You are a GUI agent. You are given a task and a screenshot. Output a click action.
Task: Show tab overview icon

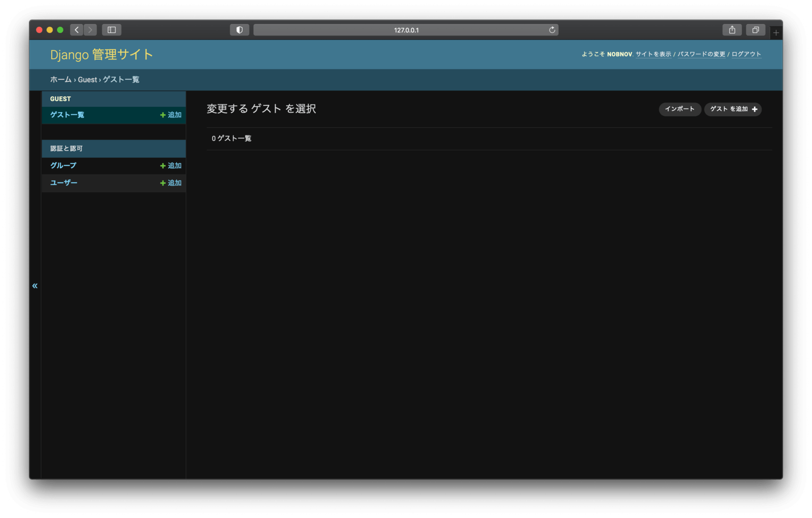point(755,30)
